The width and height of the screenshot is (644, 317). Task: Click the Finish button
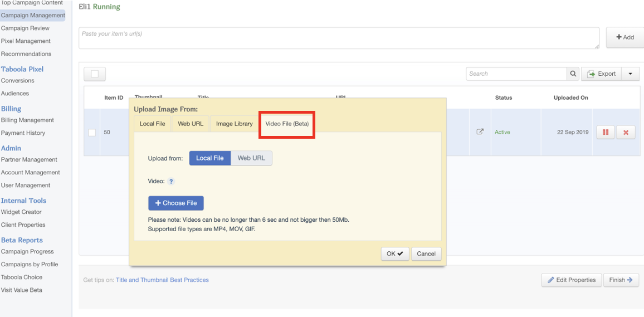click(x=621, y=280)
